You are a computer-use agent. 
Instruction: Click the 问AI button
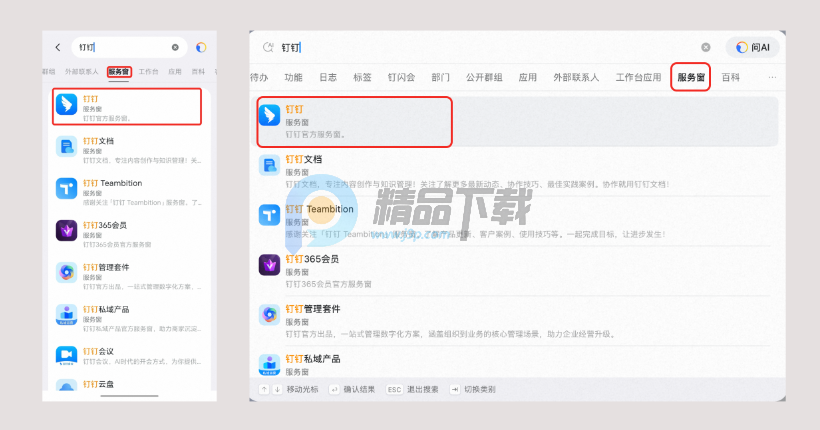click(753, 48)
